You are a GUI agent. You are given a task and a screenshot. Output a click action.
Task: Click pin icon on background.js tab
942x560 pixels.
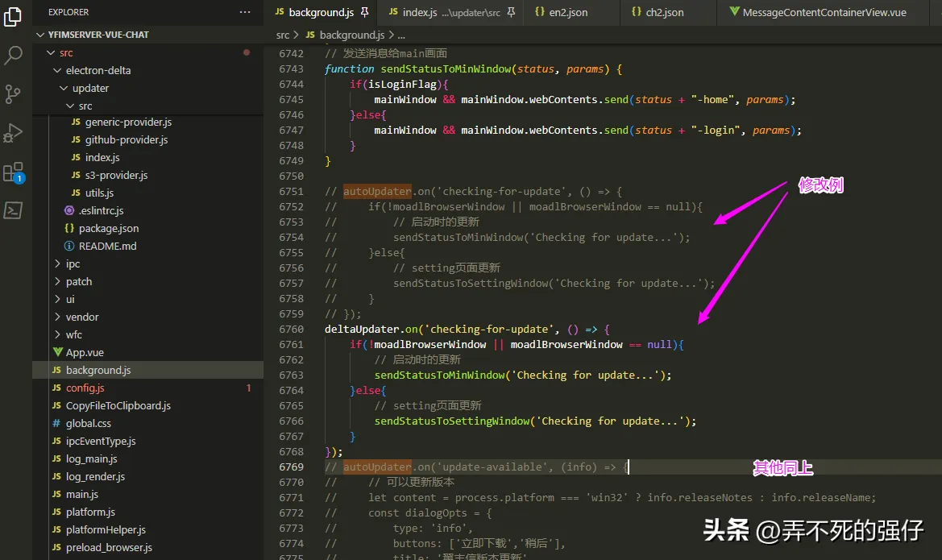point(364,12)
